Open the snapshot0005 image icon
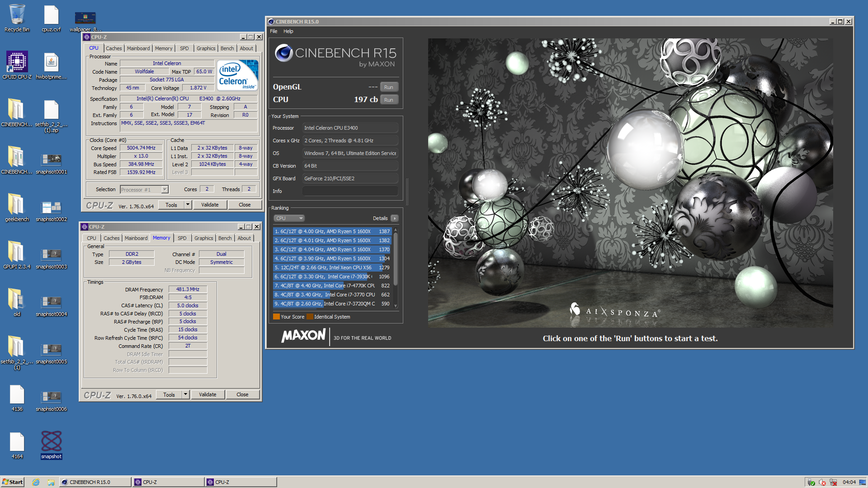Viewport: 868px width, 488px height. tap(51, 353)
